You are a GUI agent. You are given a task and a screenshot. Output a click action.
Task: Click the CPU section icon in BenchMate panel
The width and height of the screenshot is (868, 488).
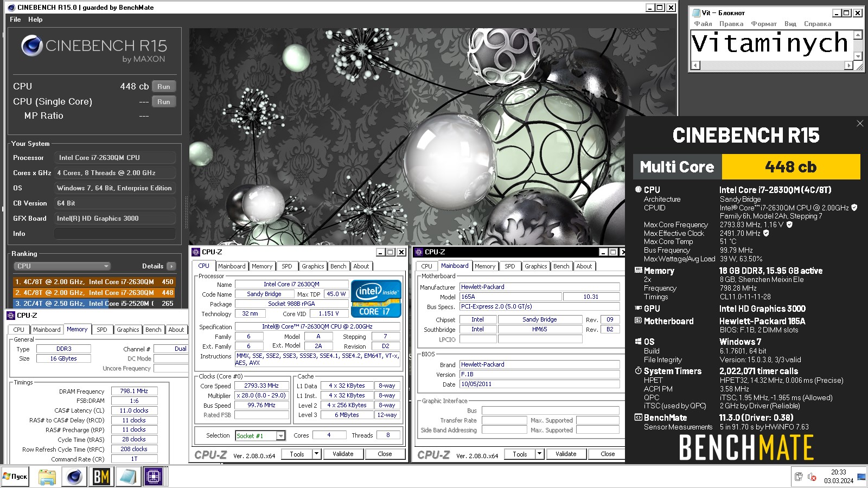click(639, 190)
